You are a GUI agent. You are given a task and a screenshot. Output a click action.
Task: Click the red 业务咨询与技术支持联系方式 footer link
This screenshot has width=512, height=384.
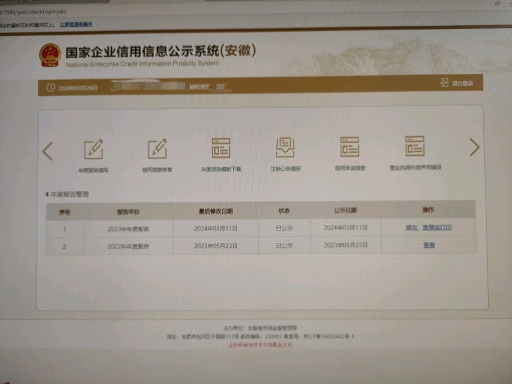point(260,345)
